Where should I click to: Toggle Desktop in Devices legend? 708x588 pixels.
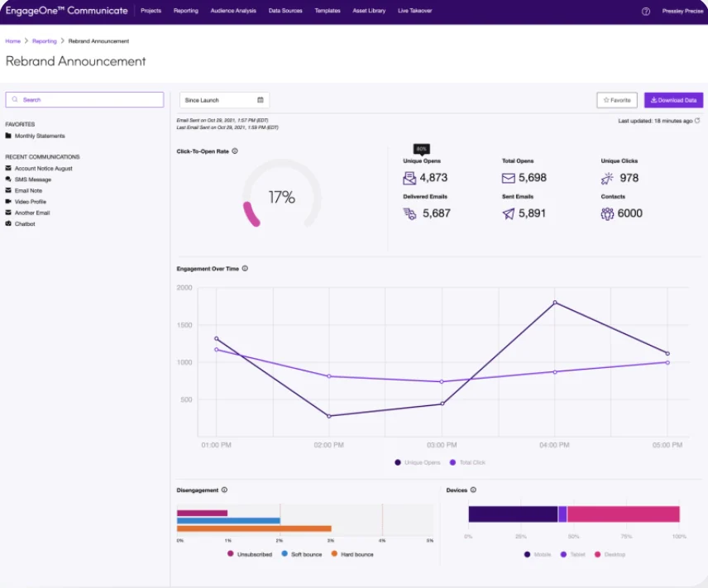[x=610, y=554]
